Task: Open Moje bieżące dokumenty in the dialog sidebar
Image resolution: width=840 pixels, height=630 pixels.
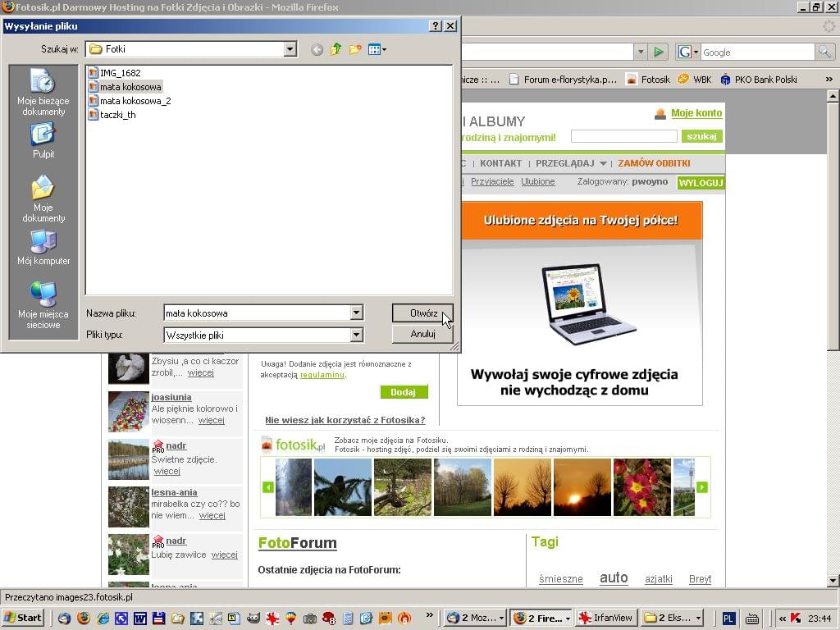Action: (43, 92)
